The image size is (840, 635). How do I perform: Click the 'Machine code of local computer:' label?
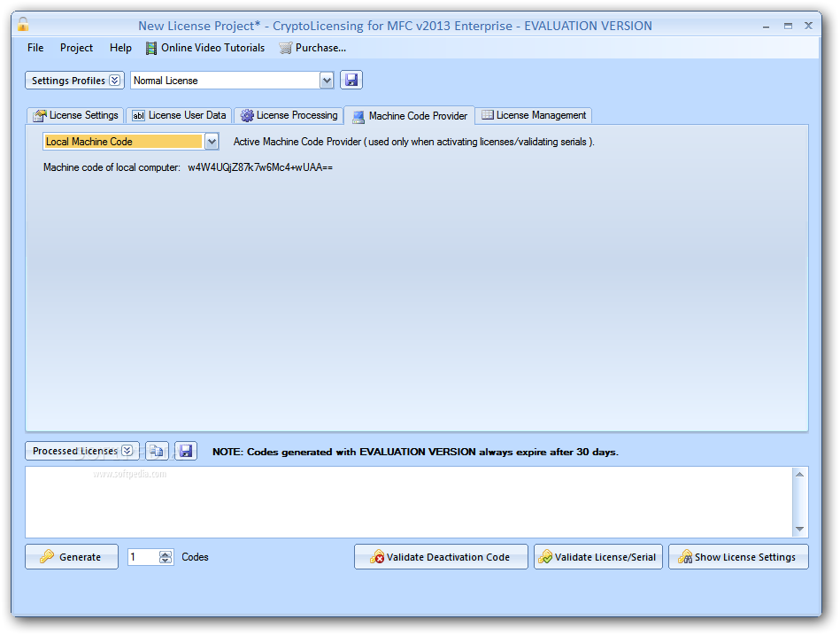pyautogui.click(x=112, y=167)
